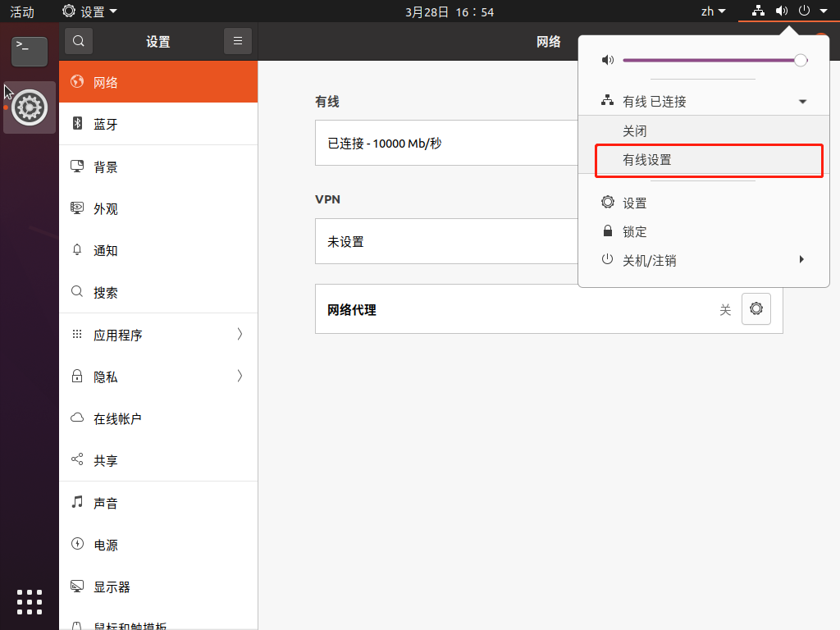Open the terminal from the dock

pyautogui.click(x=29, y=52)
